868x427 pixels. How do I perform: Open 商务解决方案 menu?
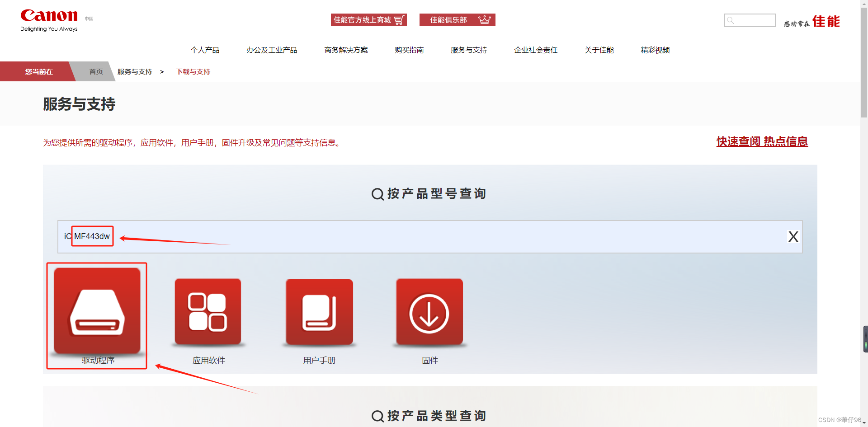tap(346, 50)
